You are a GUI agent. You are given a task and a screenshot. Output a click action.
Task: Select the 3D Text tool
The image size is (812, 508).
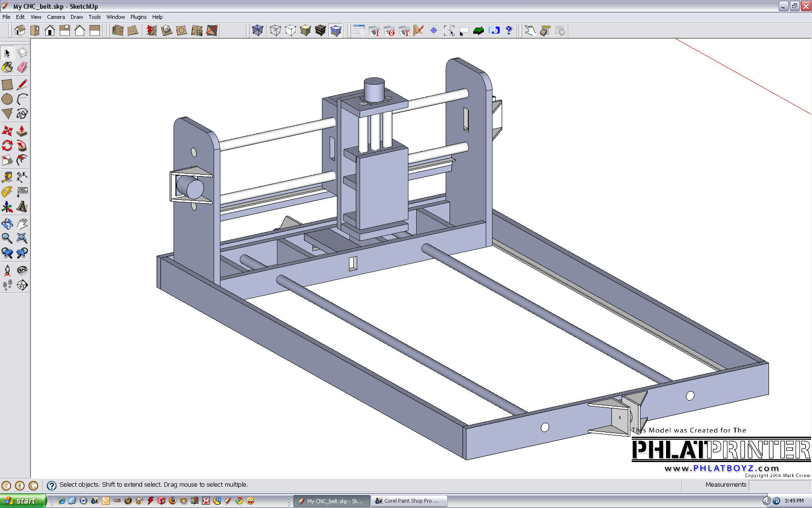pos(22,207)
